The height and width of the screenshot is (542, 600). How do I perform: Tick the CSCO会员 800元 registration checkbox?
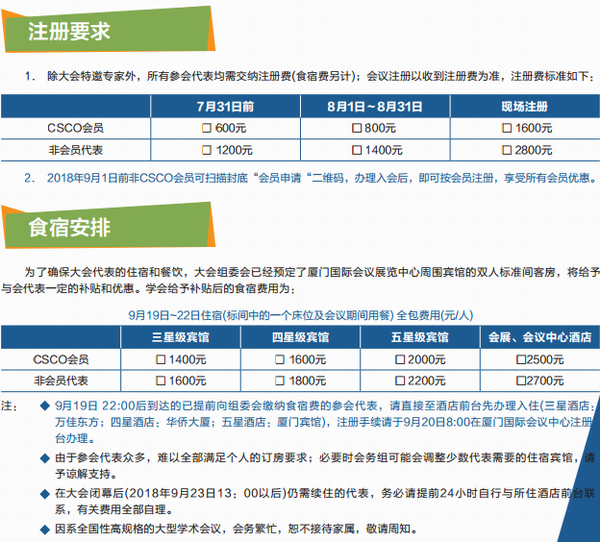pyautogui.click(x=356, y=128)
